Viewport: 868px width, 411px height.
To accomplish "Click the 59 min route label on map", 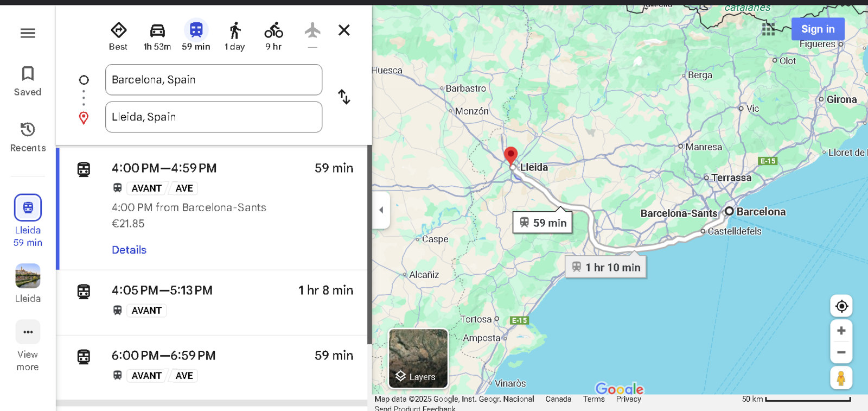I will coord(542,223).
